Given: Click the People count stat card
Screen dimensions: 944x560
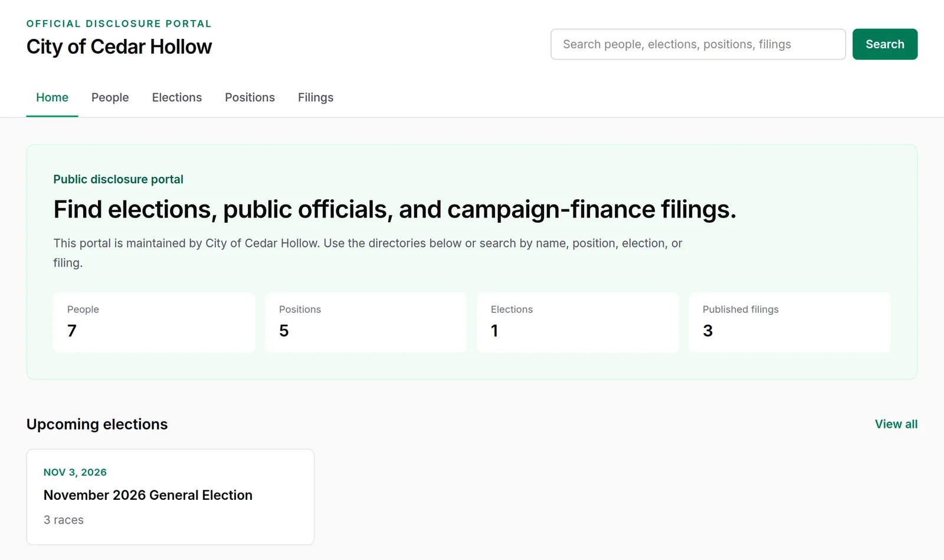Looking at the screenshot, I should pos(154,322).
